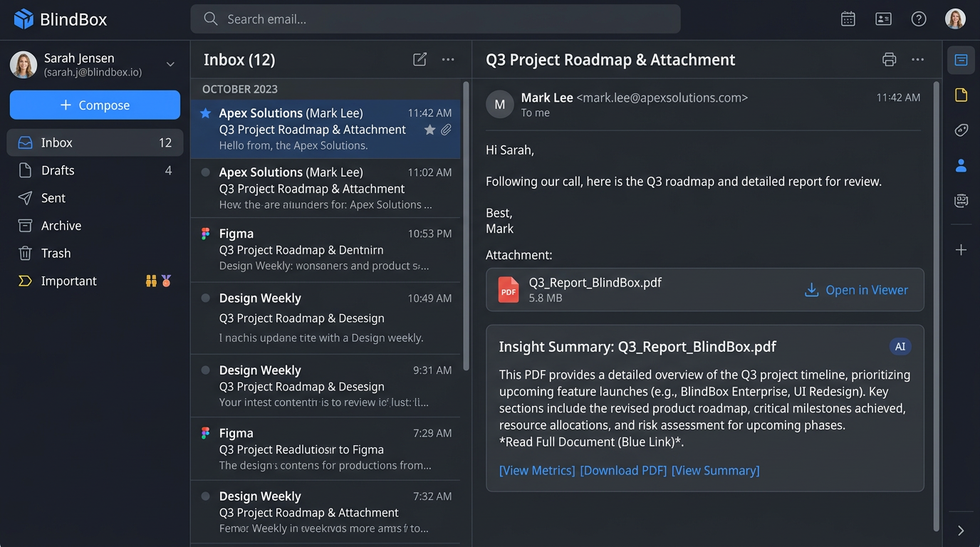Open the Compose email button
This screenshot has height=547, width=980.
click(95, 105)
